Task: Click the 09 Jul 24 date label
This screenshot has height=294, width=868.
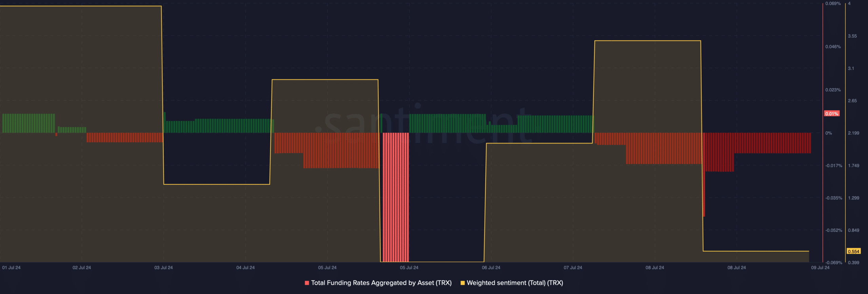Action: (x=820, y=268)
